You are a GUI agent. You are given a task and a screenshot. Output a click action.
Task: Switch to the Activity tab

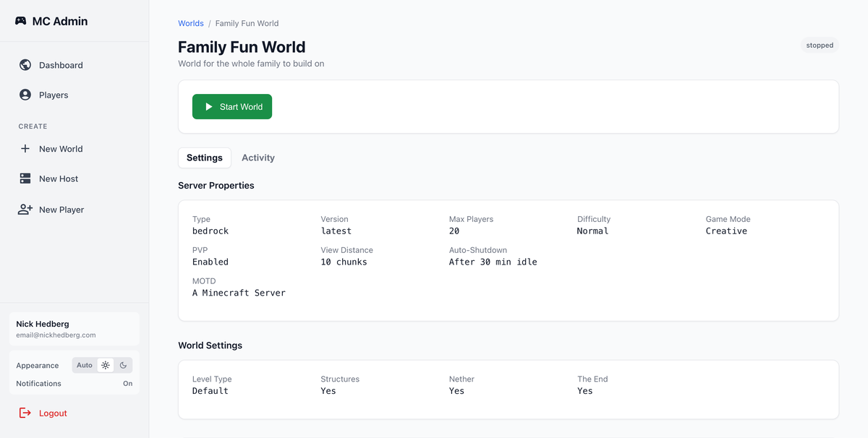258,158
